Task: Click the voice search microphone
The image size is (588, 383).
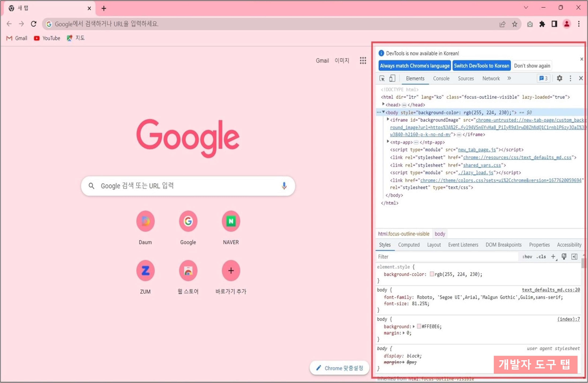Action: tap(284, 186)
